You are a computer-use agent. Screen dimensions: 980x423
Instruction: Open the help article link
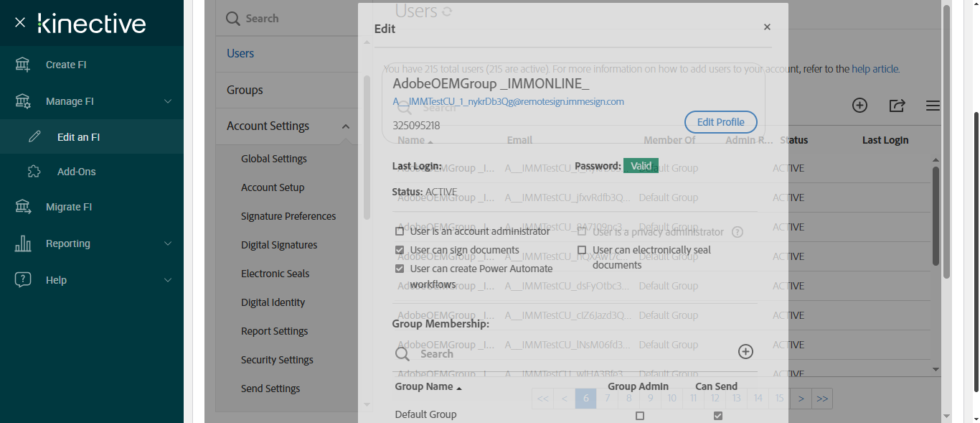(875, 69)
